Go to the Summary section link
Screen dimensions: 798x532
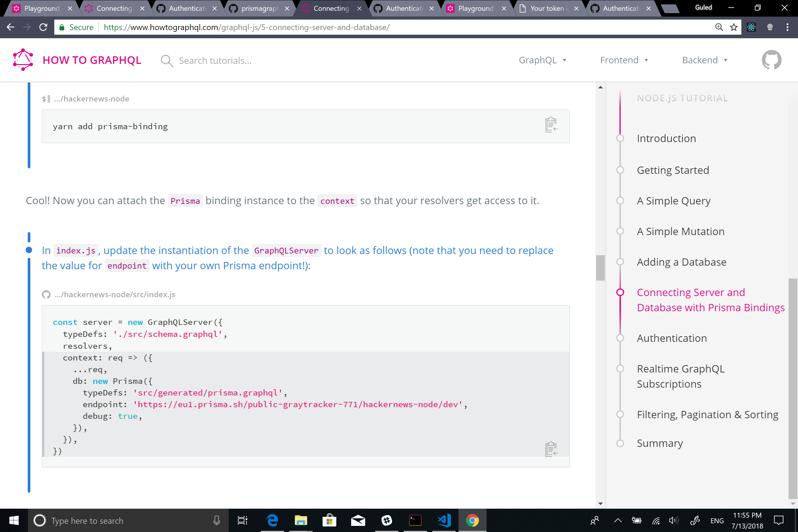tap(659, 443)
